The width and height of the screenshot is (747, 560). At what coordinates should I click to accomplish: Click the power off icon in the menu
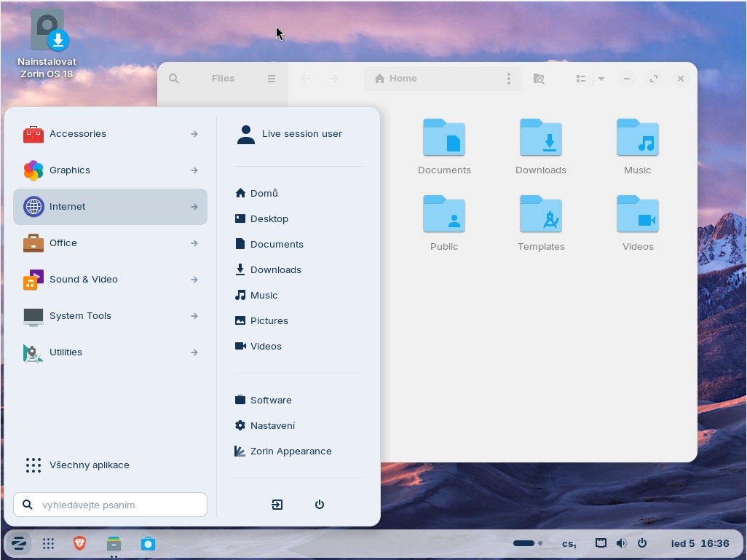(319, 505)
